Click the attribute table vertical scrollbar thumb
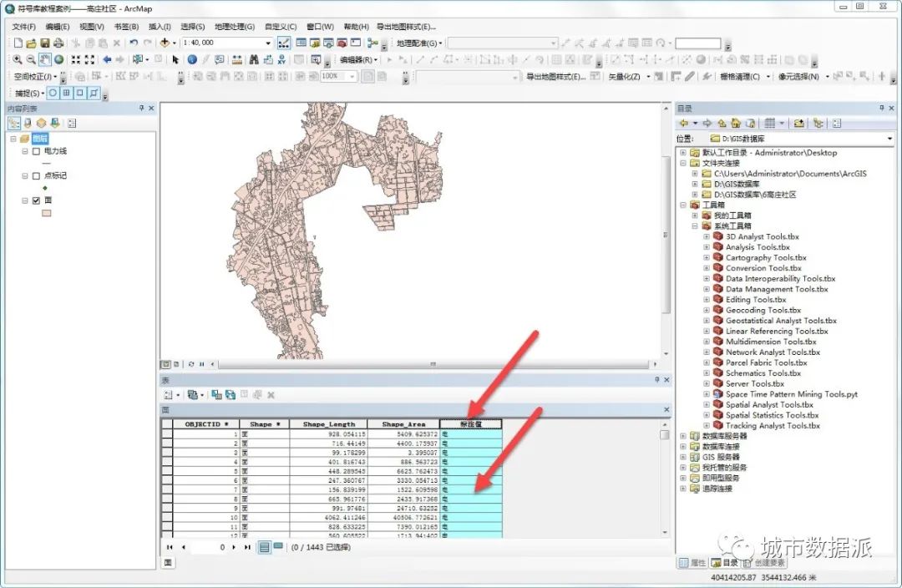The image size is (902, 588). tap(665, 435)
